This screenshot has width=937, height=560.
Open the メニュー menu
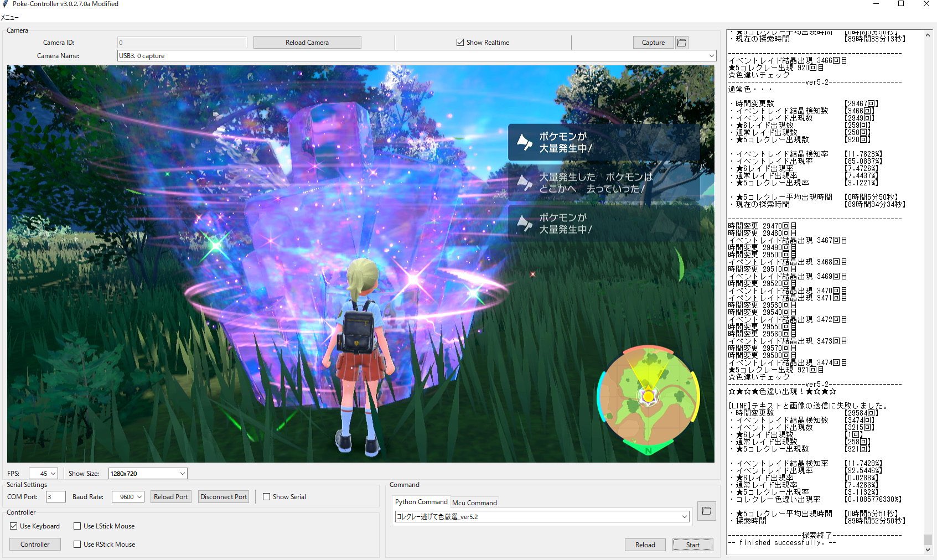9,17
